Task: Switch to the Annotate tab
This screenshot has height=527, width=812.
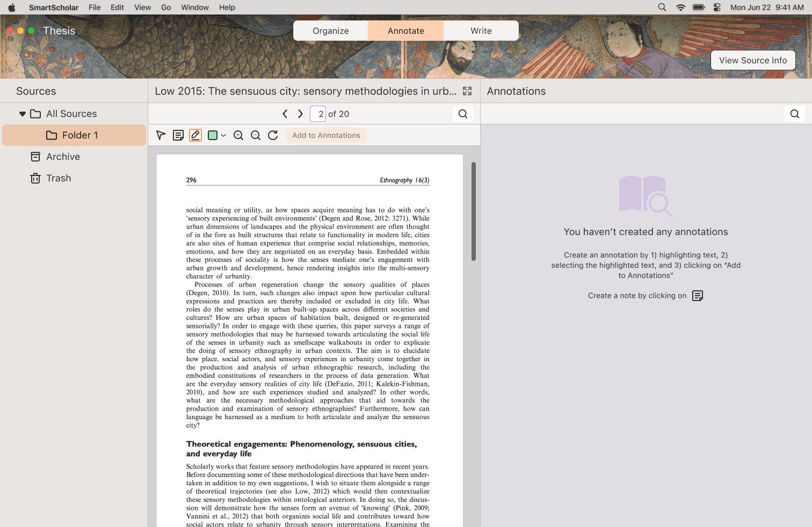Action: [406, 31]
